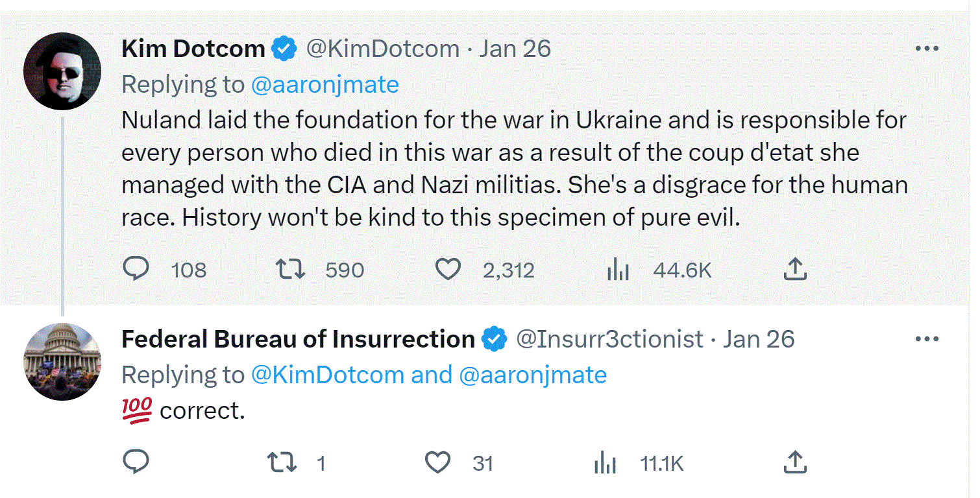View analytics for Kim Dotcom's tweet
The width and height of the screenshot is (980, 498).
click(619, 269)
